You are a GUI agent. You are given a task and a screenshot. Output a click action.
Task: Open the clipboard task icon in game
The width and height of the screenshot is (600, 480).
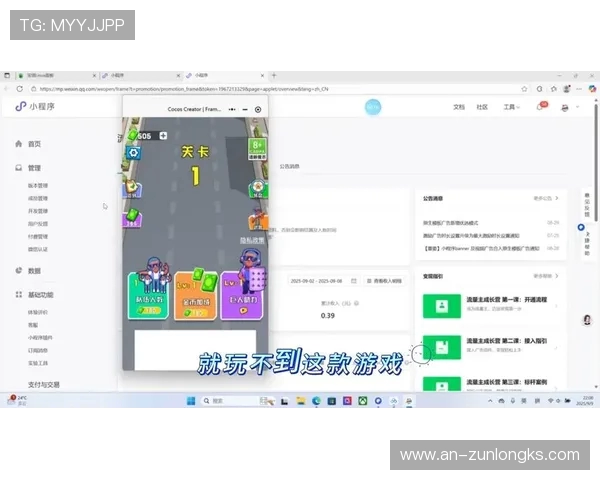pyautogui.click(x=132, y=189)
